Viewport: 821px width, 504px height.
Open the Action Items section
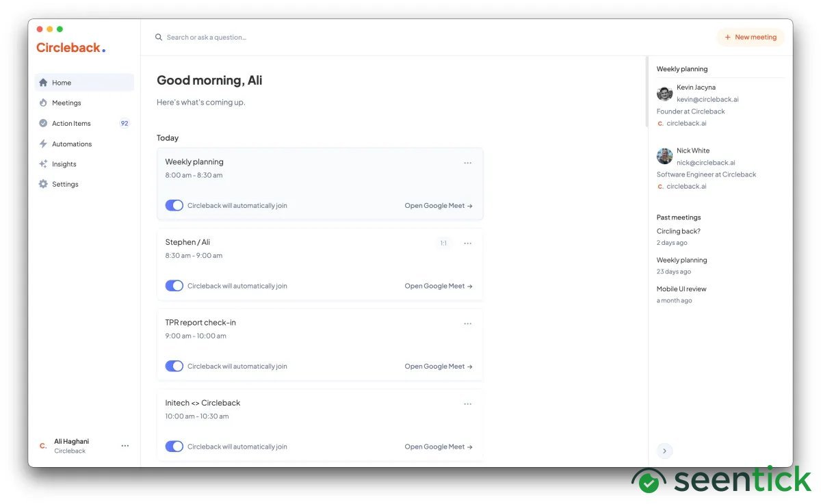pos(84,123)
